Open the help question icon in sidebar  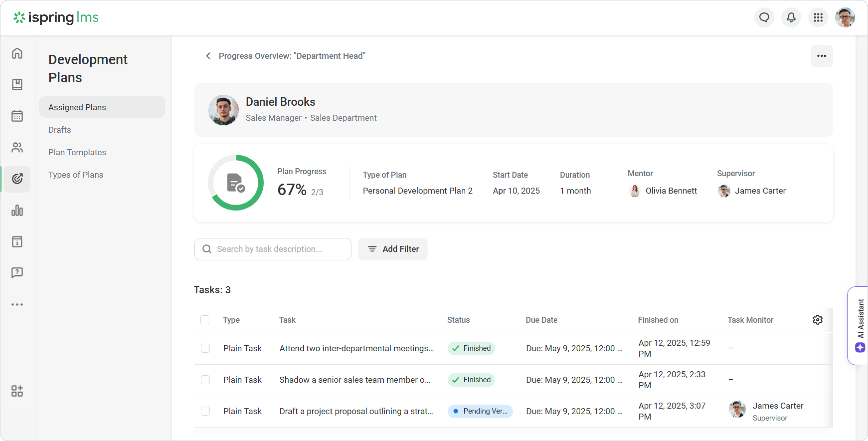click(x=17, y=272)
